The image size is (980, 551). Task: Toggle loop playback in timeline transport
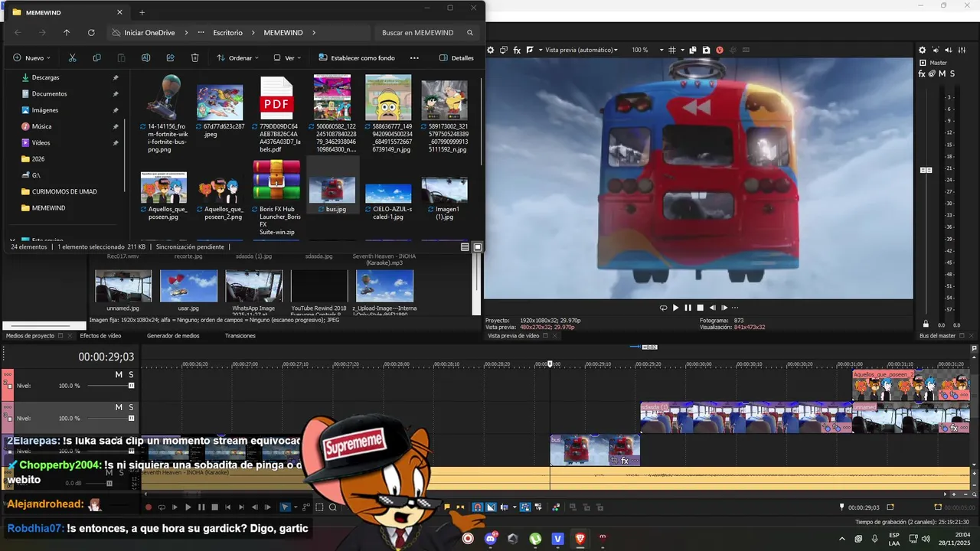click(x=162, y=507)
